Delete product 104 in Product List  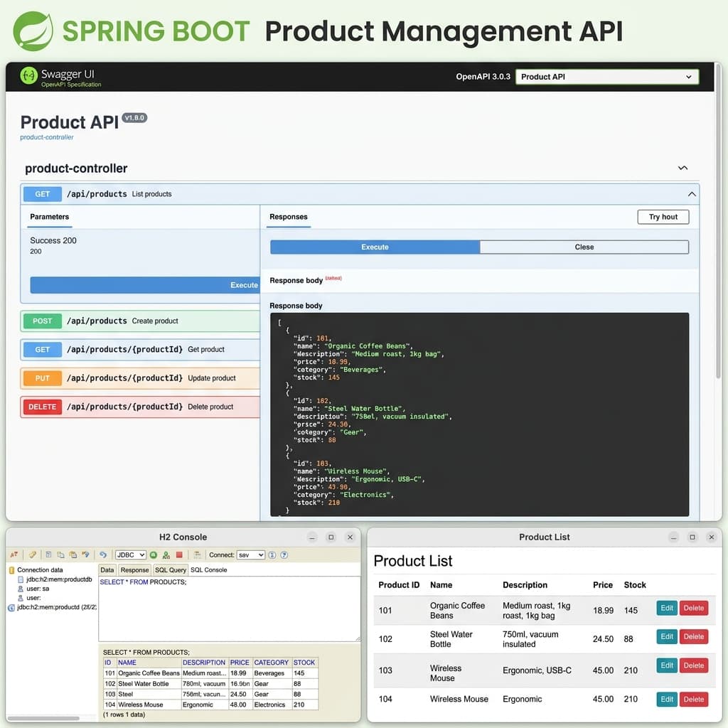point(694,700)
